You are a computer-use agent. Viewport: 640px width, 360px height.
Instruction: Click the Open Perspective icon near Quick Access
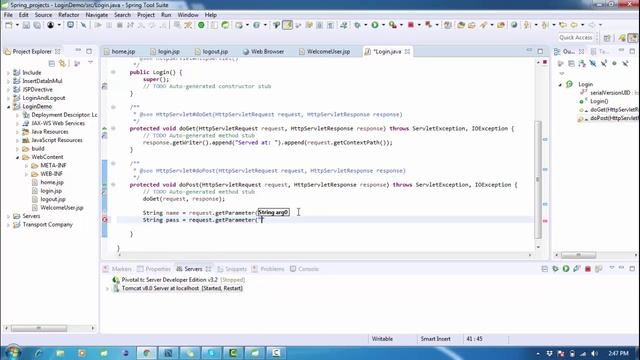[607, 38]
